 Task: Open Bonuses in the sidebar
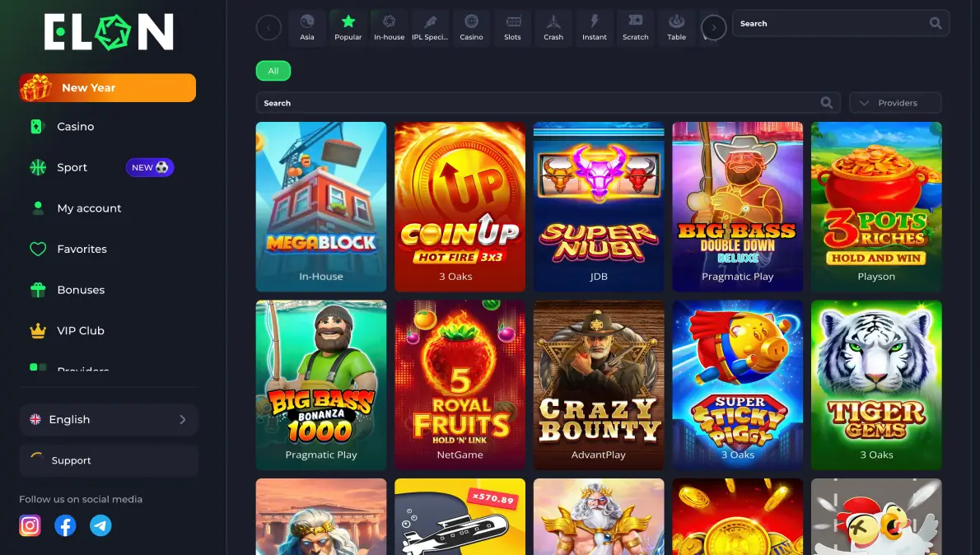click(81, 290)
